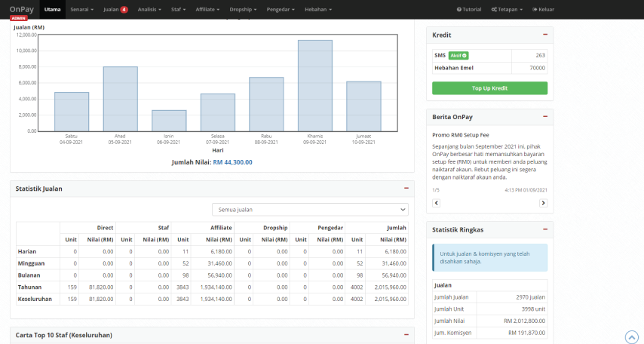644x344 pixels.
Task: Show previous OnPay news item
Action: 437,203
